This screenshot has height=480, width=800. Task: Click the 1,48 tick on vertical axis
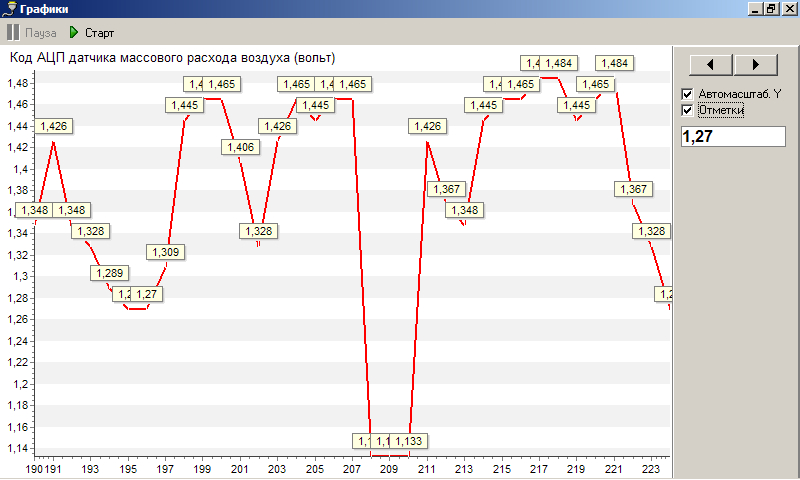click(x=20, y=83)
